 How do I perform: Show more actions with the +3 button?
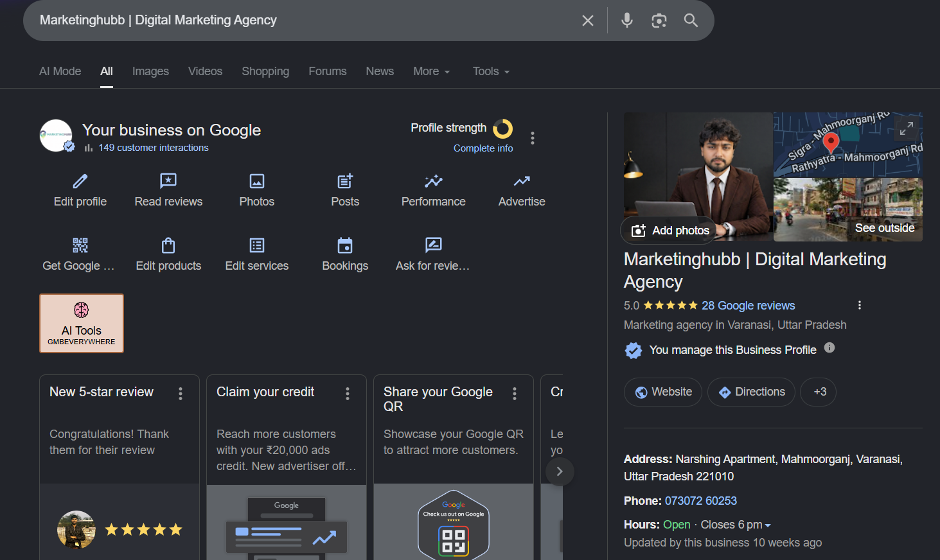(818, 392)
